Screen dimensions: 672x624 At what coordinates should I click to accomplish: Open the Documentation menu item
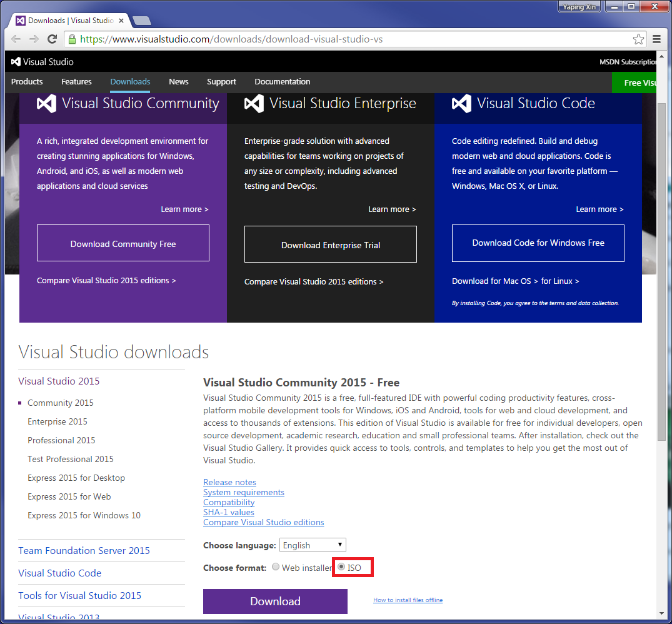pyautogui.click(x=283, y=81)
